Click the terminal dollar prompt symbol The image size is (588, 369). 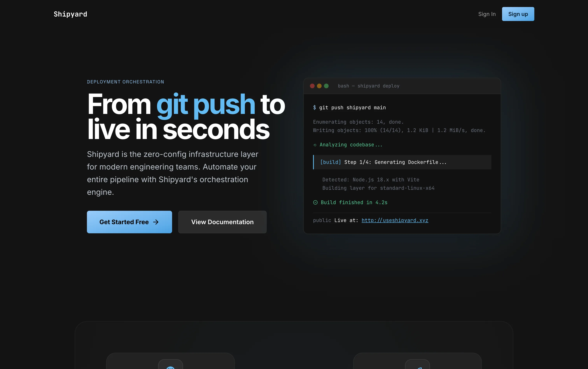click(314, 108)
